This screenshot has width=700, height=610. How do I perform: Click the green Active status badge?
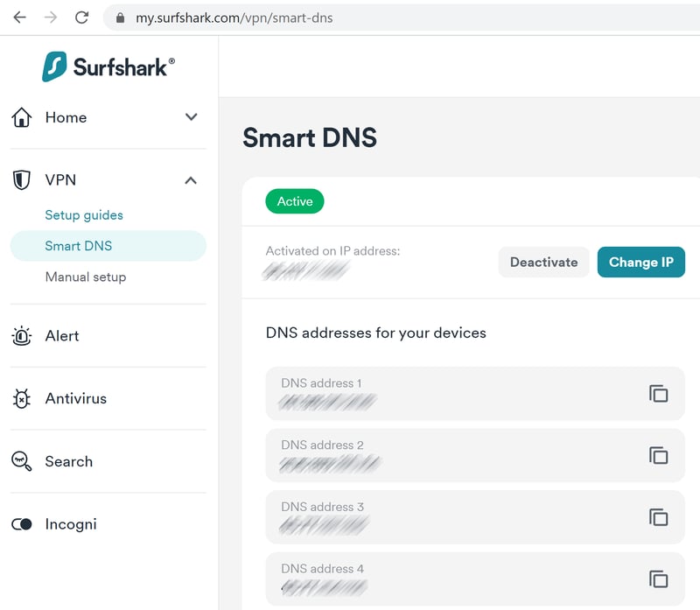click(x=295, y=201)
